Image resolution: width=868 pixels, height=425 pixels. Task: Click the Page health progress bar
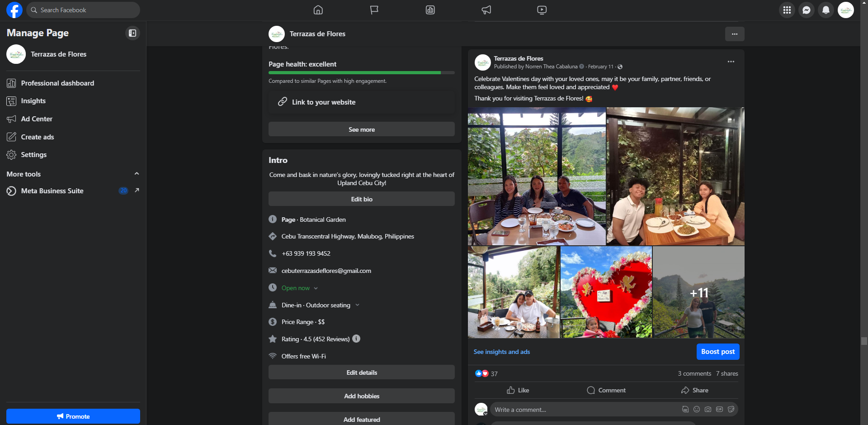362,72
